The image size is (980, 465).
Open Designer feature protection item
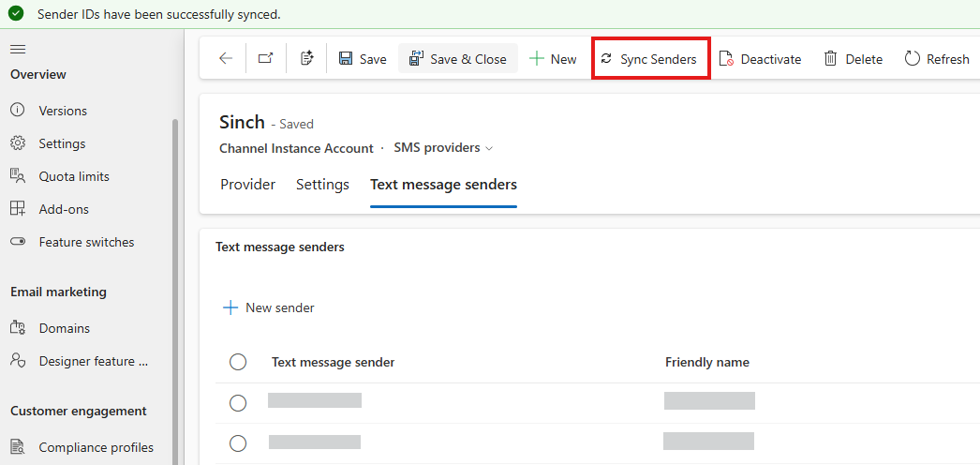(x=94, y=361)
